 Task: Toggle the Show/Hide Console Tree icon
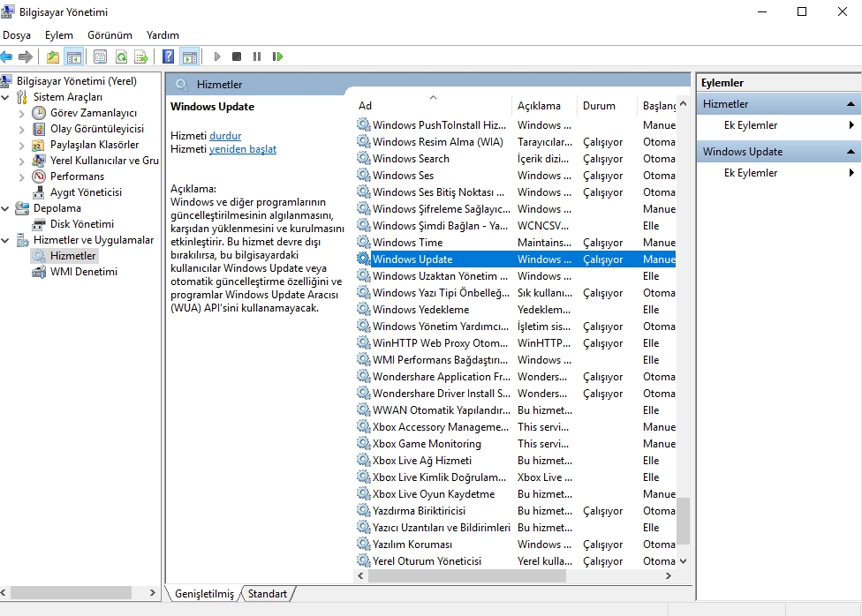point(73,56)
